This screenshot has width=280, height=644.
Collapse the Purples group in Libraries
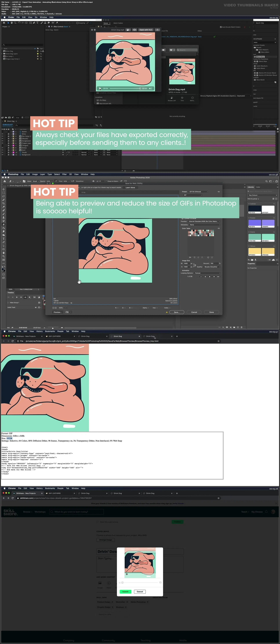249,218
